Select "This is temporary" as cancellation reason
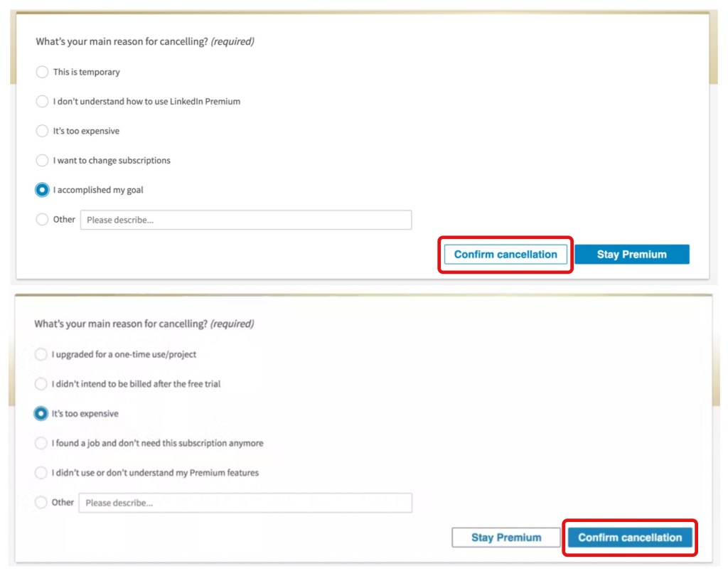The width and height of the screenshot is (728, 576). pyautogui.click(x=42, y=72)
